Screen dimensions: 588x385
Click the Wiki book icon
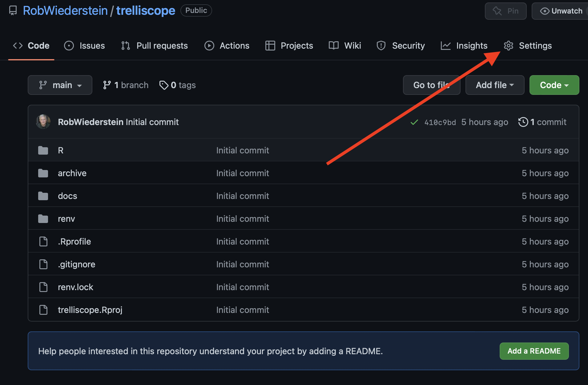click(334, 46)
